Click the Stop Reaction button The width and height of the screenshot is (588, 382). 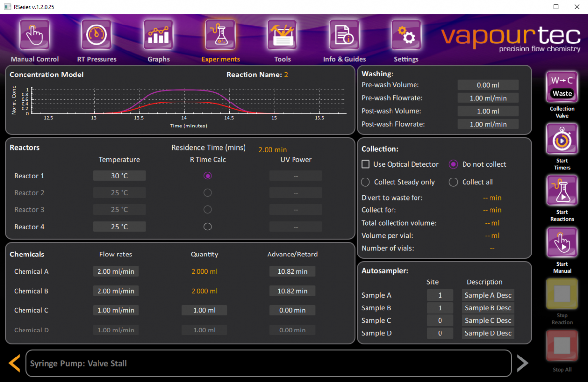coord(562,294)
